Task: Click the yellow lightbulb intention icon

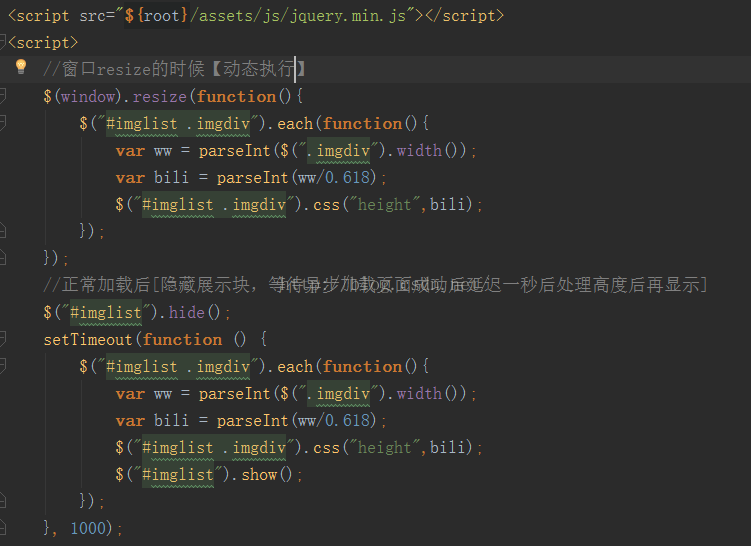Action: (21, 67)
